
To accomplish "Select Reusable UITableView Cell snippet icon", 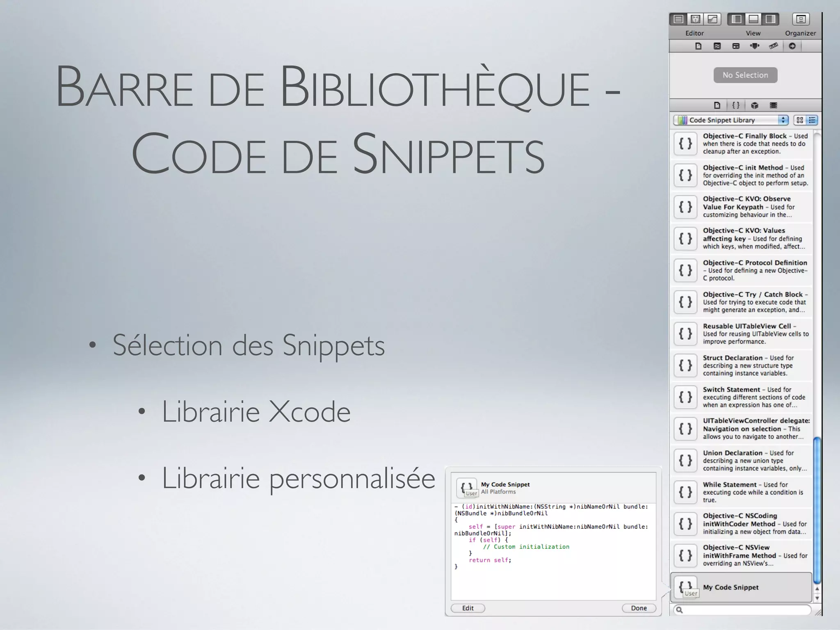I will pyautogui.click(x=685, y=333).
